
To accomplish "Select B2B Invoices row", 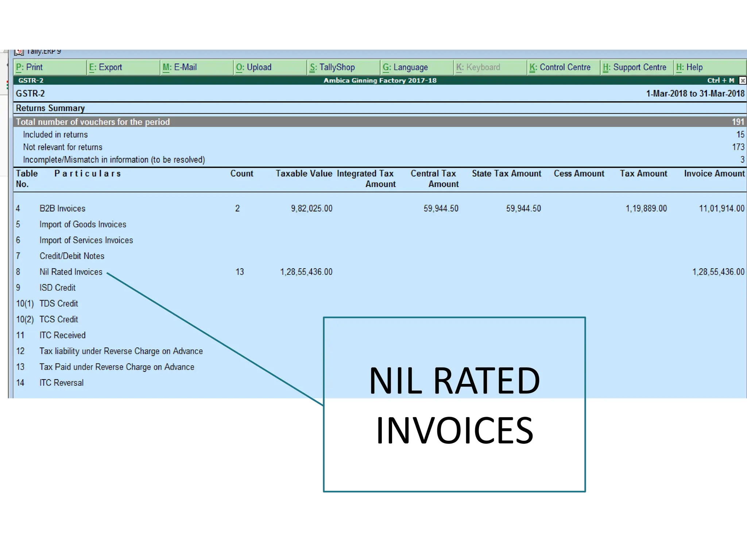I will 380,209.
